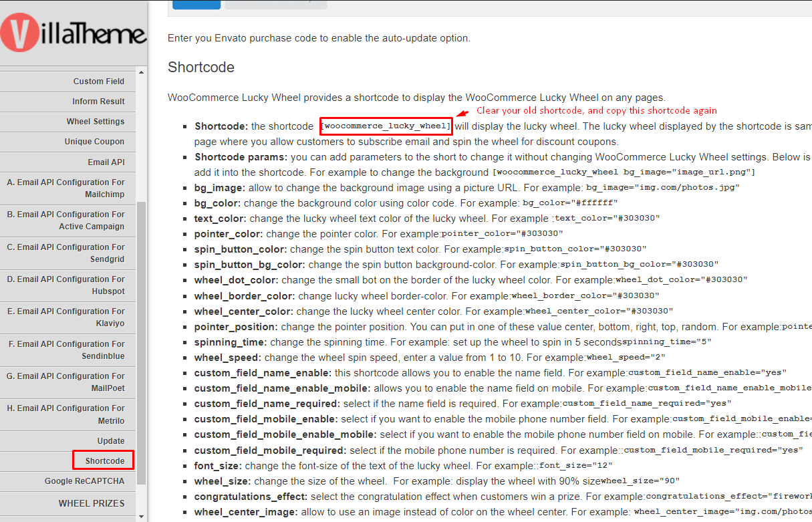Click the wheel_speed parameter name
The image size is (812, 522).
[x=228, y=358]
